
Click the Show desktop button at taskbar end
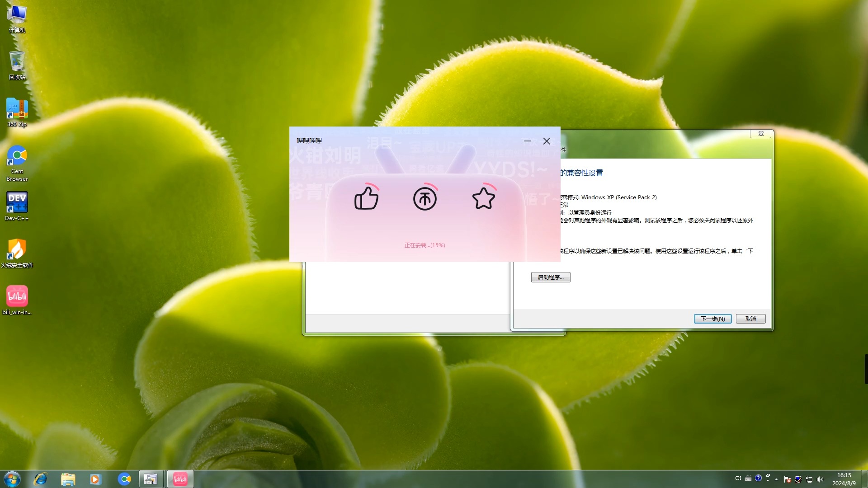click(x=864, y=479)
